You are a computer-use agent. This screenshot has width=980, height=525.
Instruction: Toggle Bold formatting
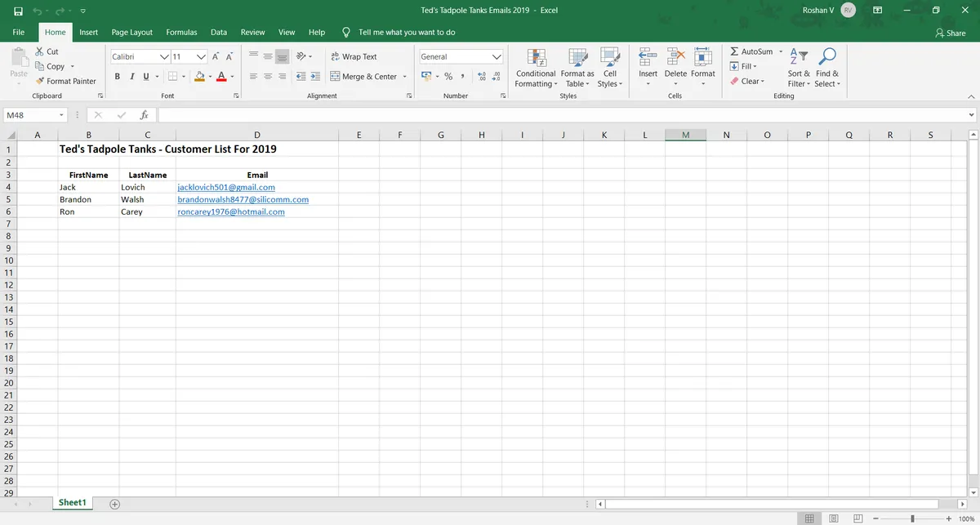click(x=118, y=76)
